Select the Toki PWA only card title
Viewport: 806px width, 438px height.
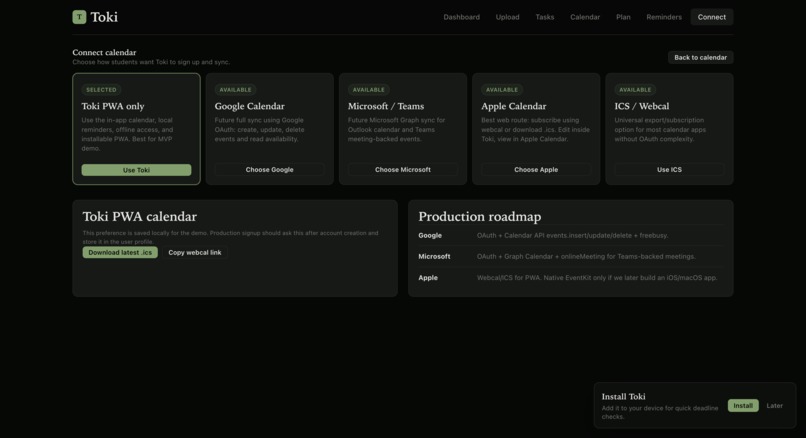pos(113,106)
